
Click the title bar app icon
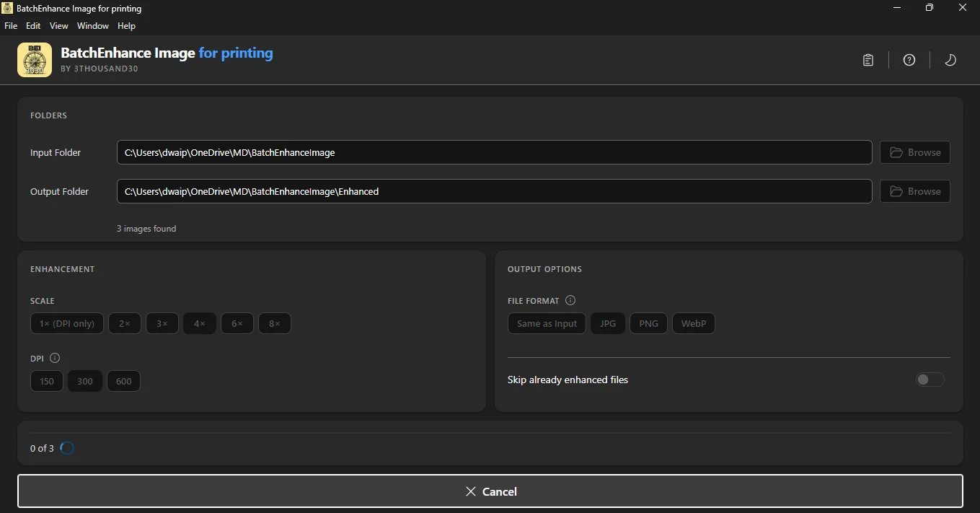8,8
